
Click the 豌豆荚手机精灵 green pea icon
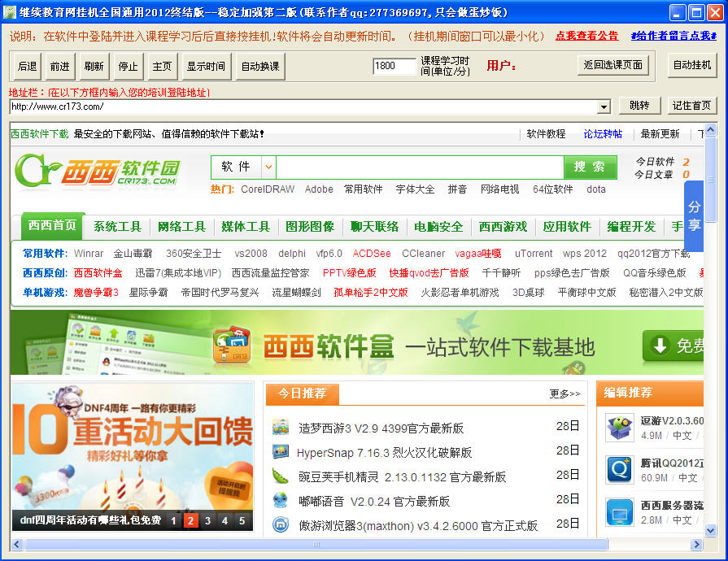coord(281,476)
